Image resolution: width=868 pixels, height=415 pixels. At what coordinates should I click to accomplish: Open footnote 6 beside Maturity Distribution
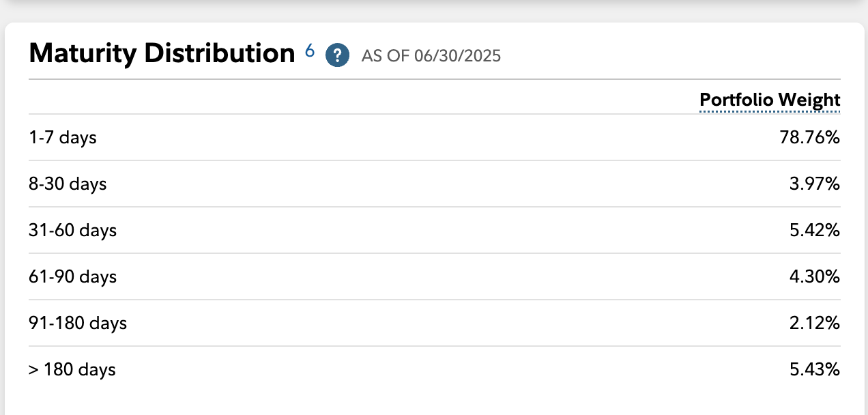(x=310, y=51)
